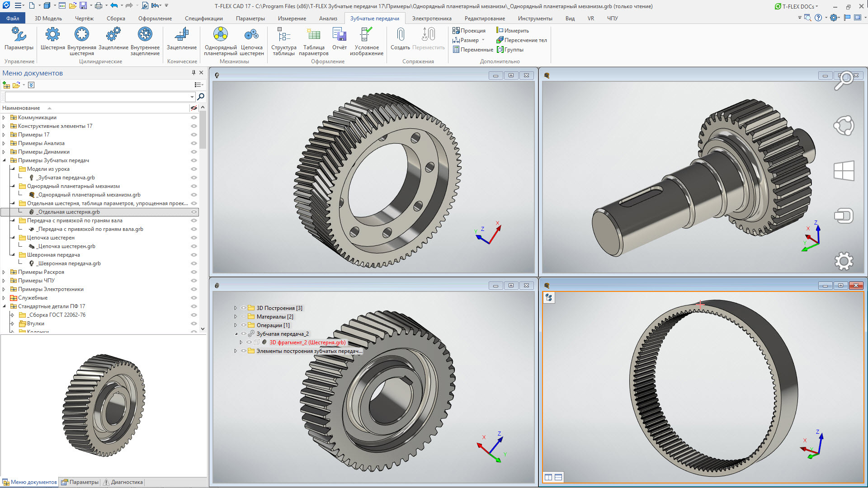Pin the Меню документов panel

[193, 73]
